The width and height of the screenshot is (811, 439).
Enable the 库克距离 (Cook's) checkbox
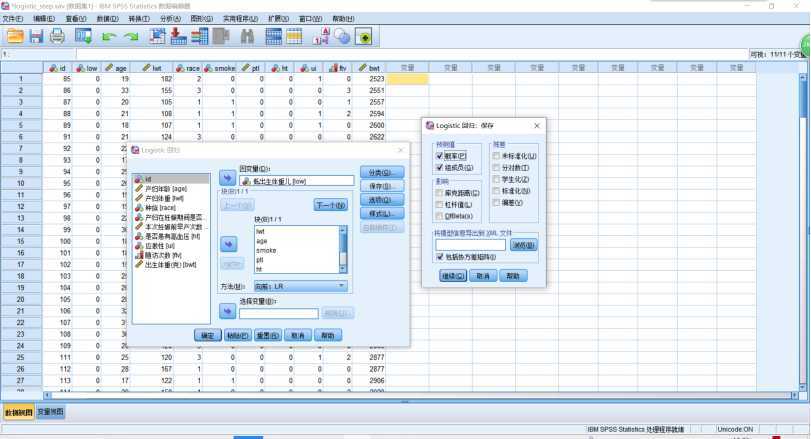[x=439, y=192]
